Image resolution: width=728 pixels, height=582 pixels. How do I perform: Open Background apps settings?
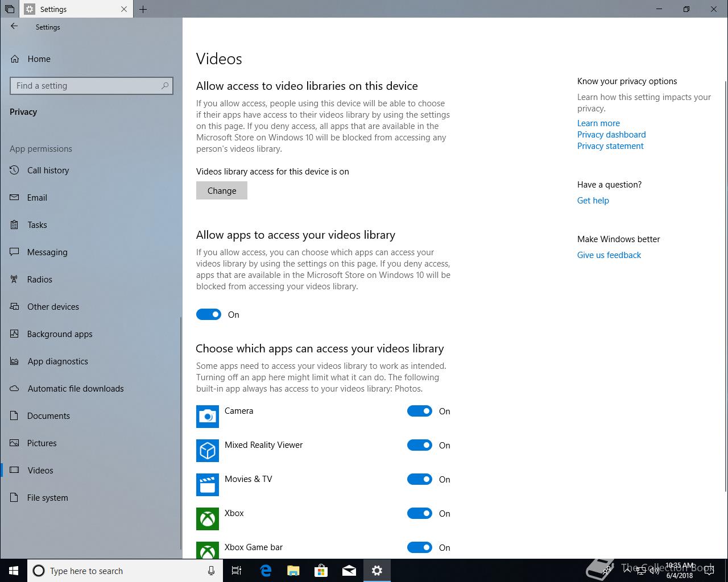tap(91, 334)
